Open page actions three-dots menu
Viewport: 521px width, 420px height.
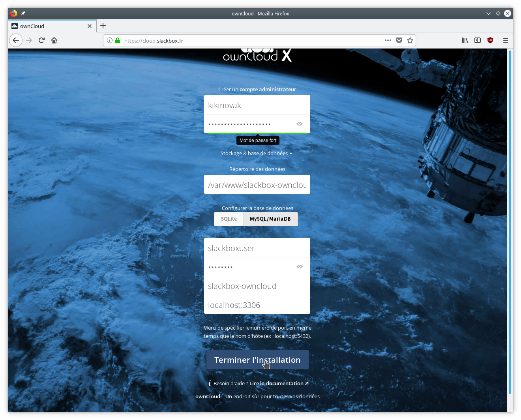click(x=388, y=40)
